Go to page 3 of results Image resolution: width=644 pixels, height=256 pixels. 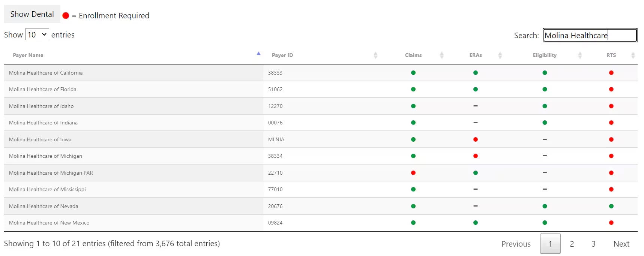593,244
